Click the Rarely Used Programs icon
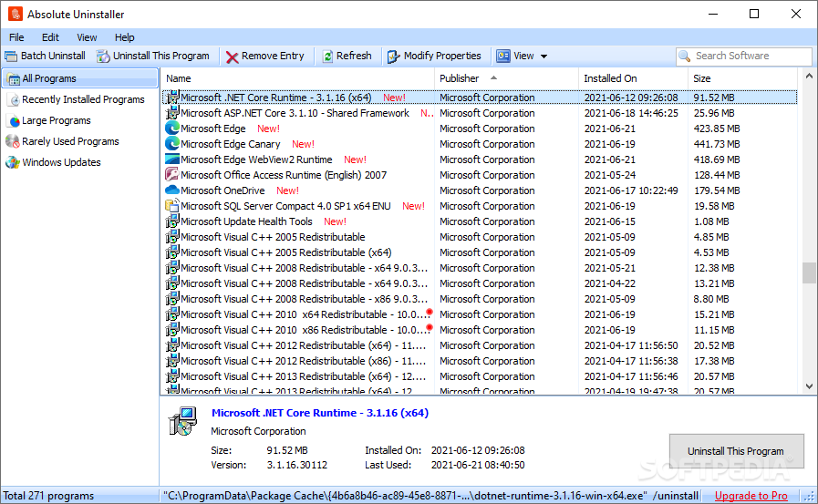The width and height of the screenshot is (818, 504). point(13,141)
